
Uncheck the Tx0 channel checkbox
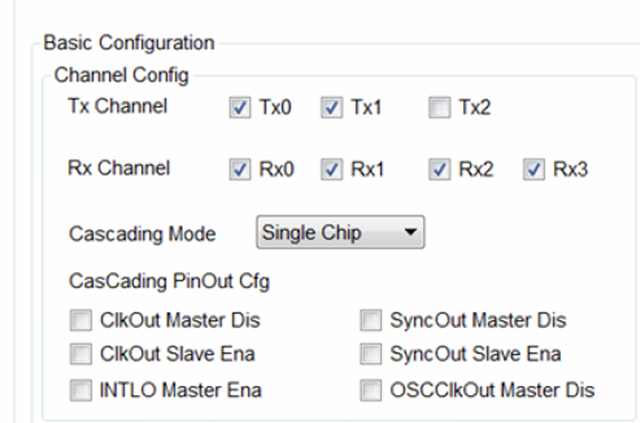[240, 106]
